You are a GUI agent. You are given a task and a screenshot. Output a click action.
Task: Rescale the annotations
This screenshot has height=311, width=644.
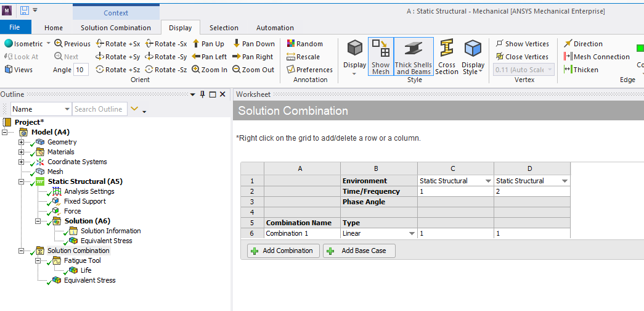tap(303, 57)
